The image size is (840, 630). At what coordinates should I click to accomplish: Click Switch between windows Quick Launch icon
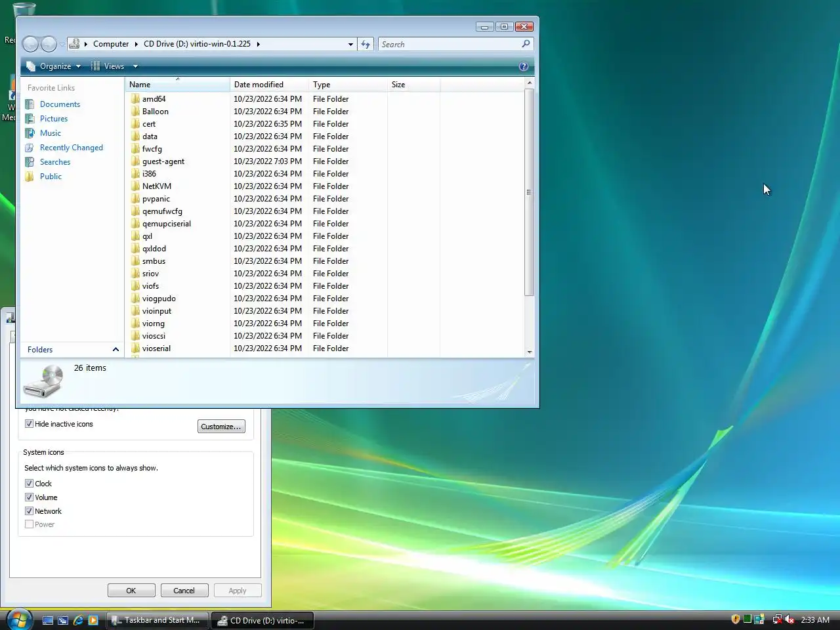(63, 620)
